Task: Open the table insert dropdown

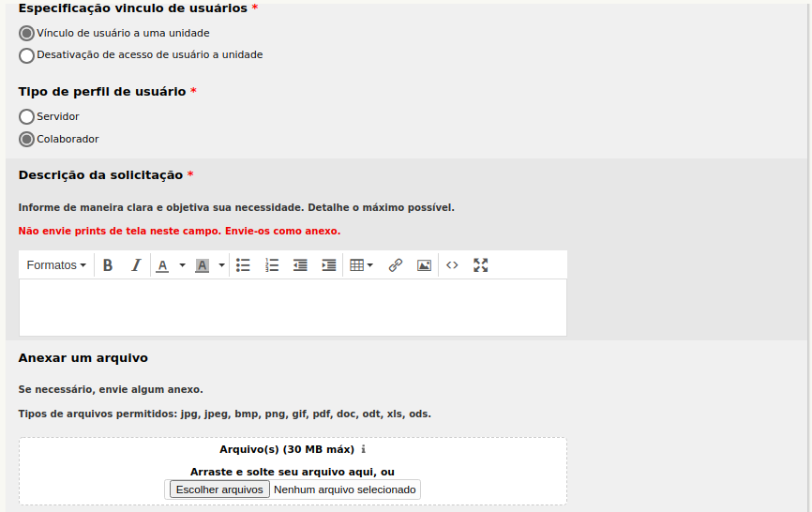Action: (361, 265)
